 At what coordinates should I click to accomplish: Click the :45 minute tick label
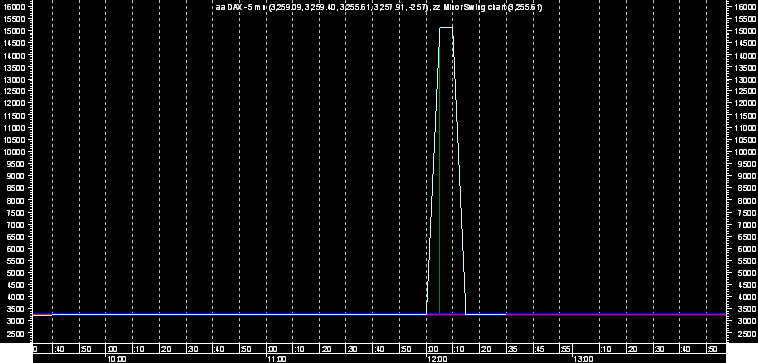click(x=540, y=349)
